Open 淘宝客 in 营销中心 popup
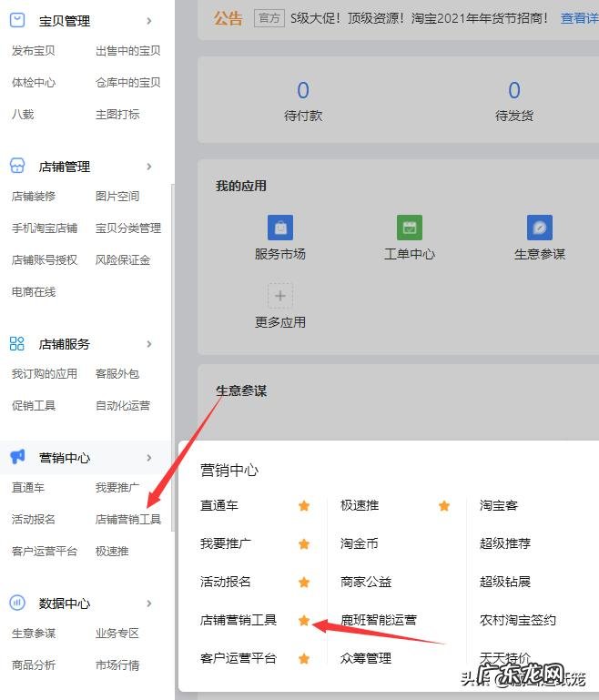 pos(499,505)
